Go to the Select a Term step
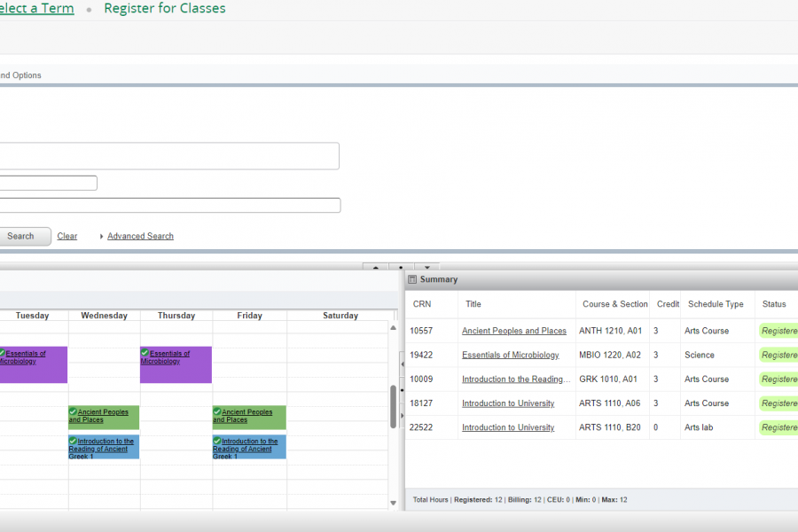 pyautogui.click(x=35, y=9)
